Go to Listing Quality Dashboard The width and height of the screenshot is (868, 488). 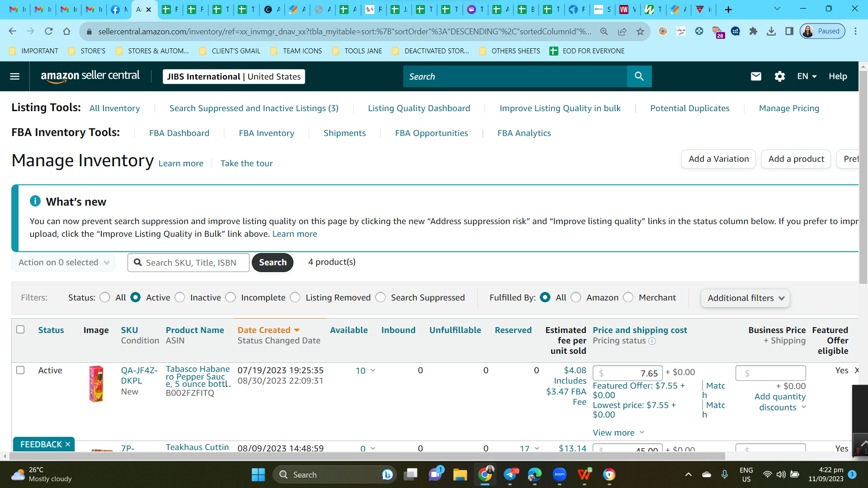click(x=419, y=108)
